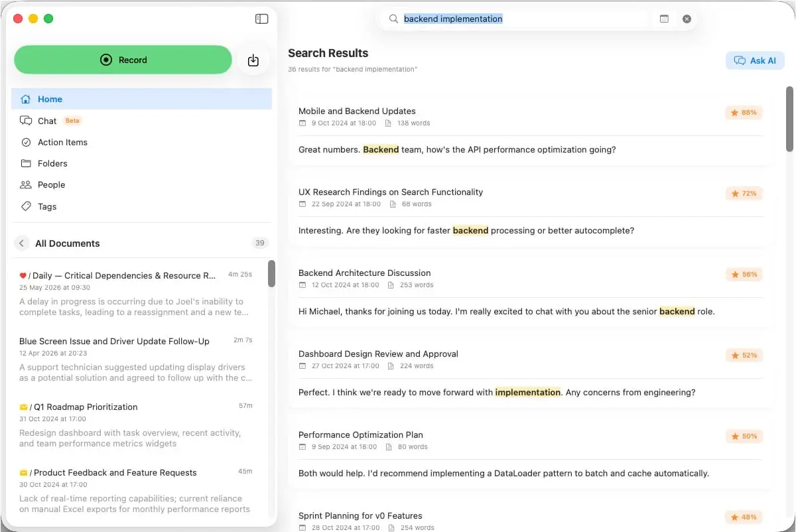The width and height of the screenshot is (796, 532).
Task: Click "36 results" summary text
Action: point(352,70)
